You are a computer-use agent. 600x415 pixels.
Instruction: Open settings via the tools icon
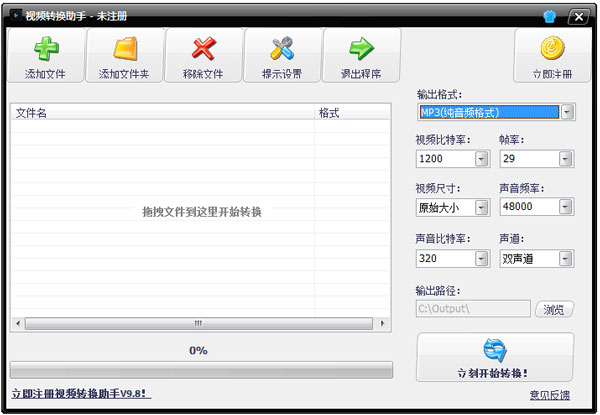tap(282, 49)
